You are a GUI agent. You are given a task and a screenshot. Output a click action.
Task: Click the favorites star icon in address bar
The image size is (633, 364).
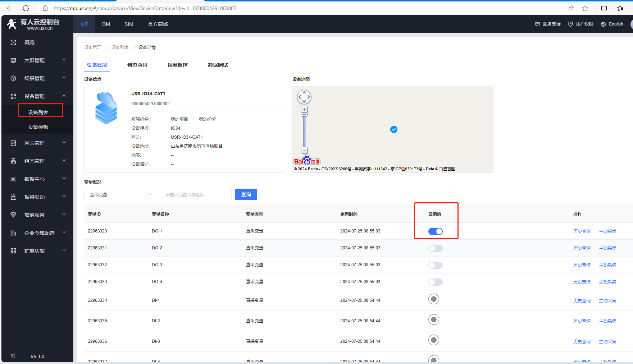[585, 8]
